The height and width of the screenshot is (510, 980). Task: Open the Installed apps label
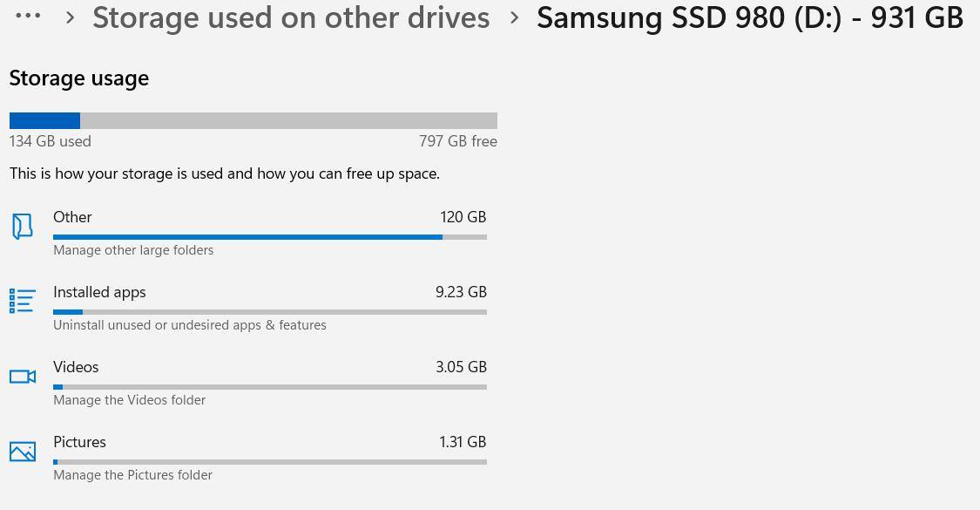coord(99,292)
